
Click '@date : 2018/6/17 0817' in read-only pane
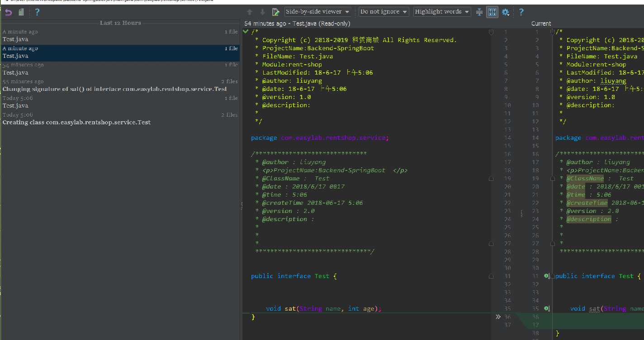point(303,187)
